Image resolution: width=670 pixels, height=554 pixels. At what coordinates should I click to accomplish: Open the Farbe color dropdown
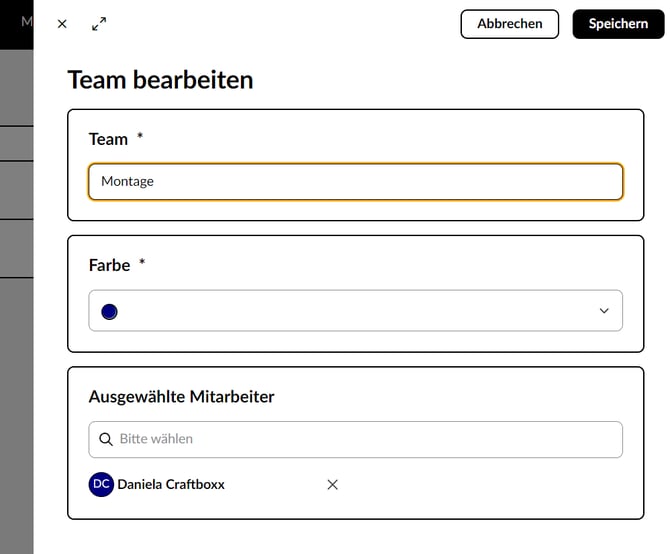tap(356, 311)
